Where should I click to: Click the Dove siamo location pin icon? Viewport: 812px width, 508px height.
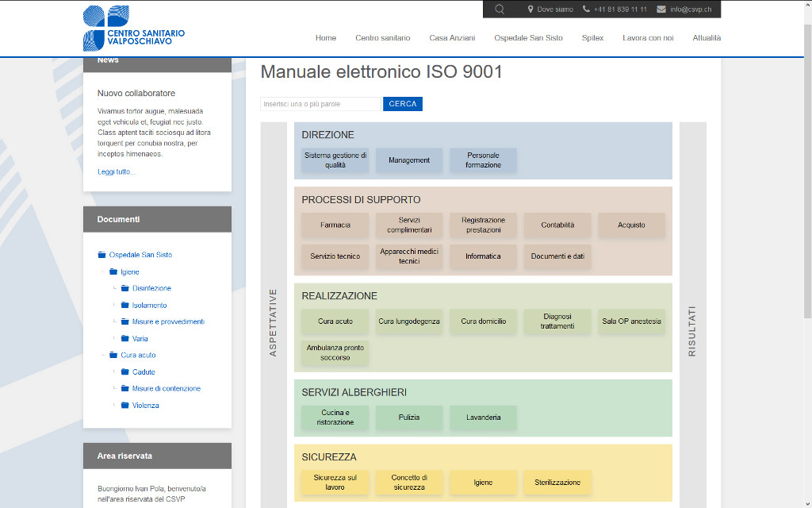(x=530, y=10)
